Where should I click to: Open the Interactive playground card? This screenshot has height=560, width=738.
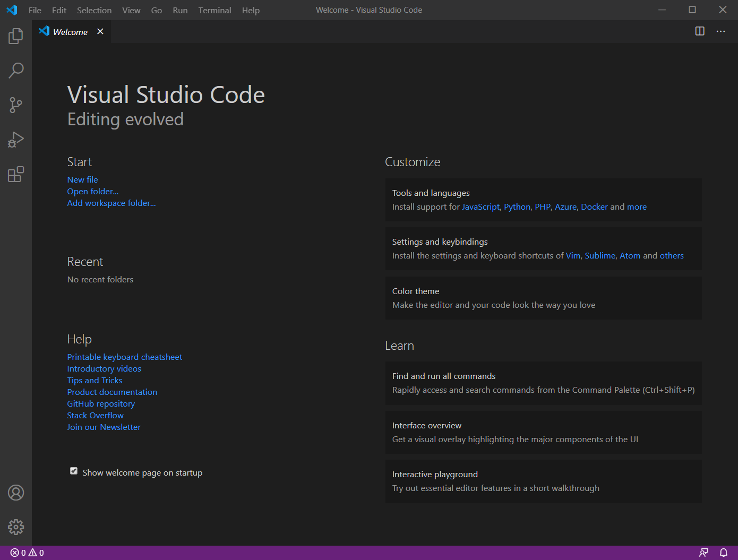click(x=544, y=481)
